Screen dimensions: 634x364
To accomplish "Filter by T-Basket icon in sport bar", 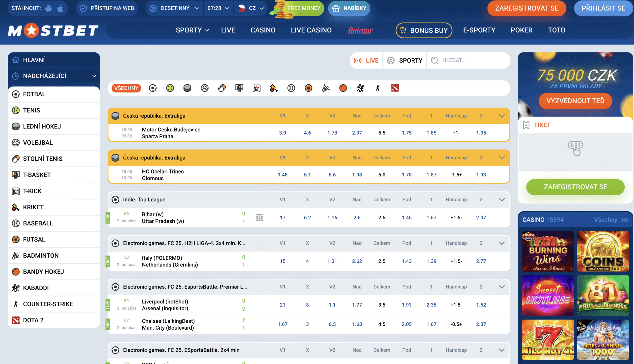I will point(239,88).
